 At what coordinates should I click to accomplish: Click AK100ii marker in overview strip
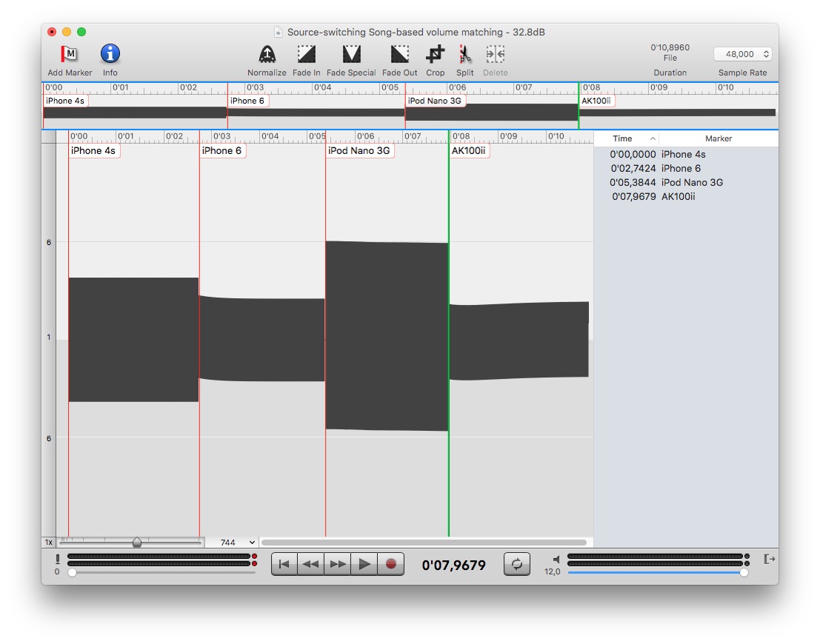596,101
